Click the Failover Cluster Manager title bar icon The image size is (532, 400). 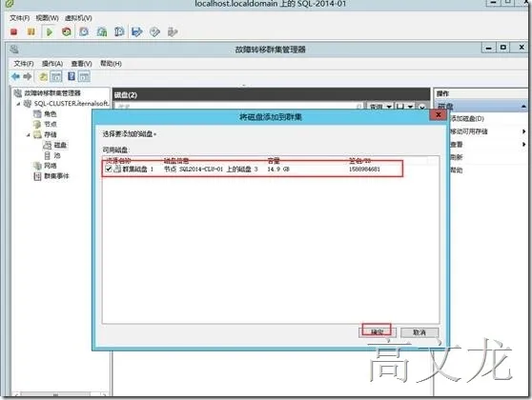14,50
